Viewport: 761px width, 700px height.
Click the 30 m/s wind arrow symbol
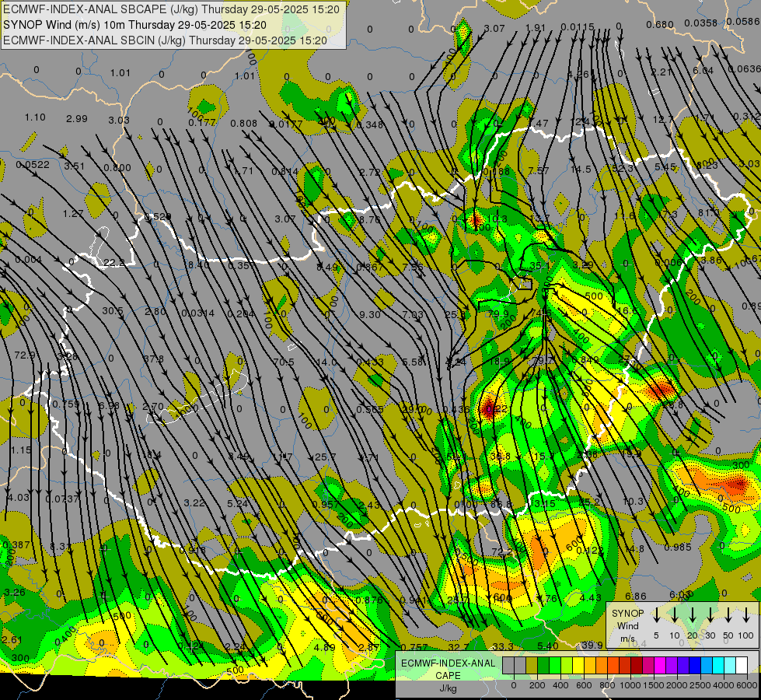(710, 615)
